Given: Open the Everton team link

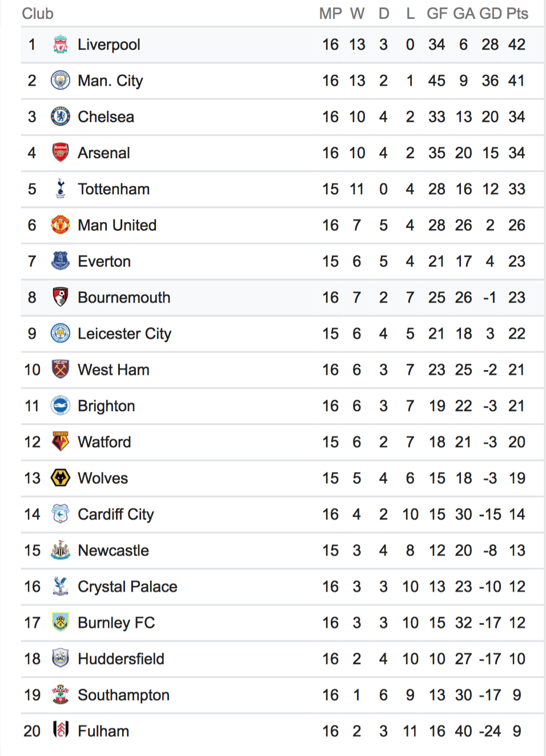Looking at the screenshot, I should point(105,262).
